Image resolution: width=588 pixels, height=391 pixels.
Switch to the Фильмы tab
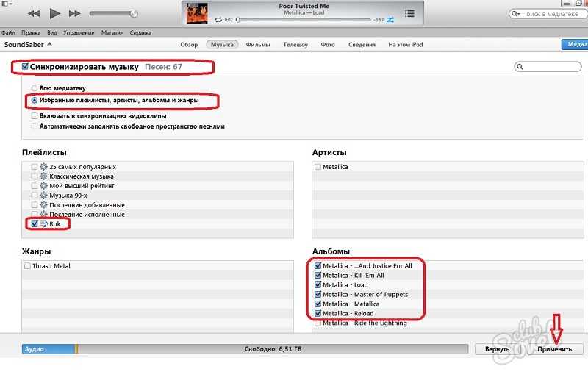(x=258, y=45)
